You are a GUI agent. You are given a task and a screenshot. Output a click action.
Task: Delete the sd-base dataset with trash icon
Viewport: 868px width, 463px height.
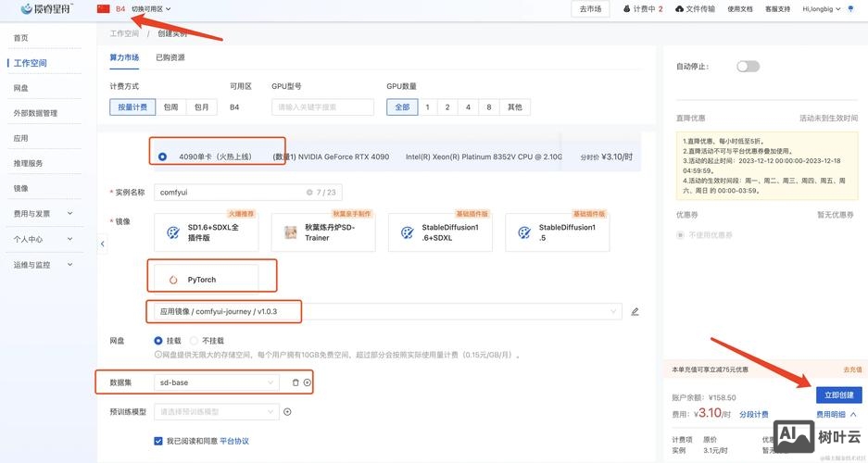(x=296, y=382)
